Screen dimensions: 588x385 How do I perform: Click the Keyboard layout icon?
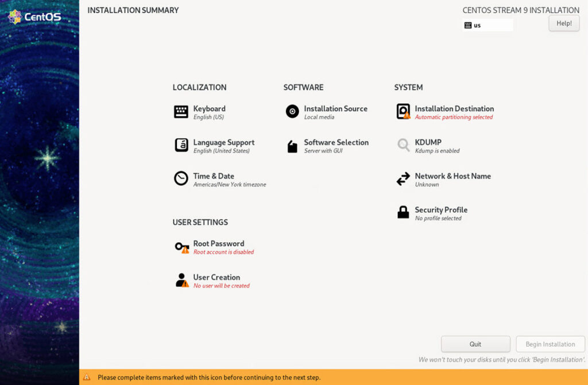point(181,112)
